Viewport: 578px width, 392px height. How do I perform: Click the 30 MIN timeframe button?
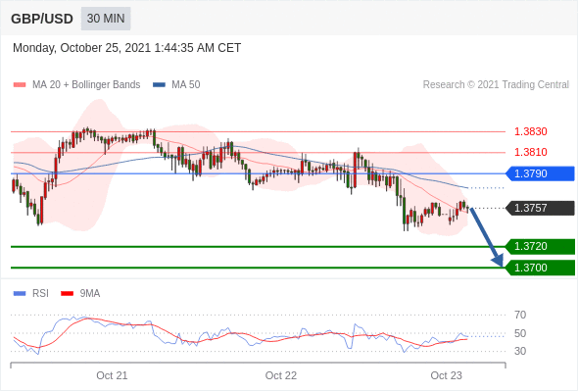(106, 19)
